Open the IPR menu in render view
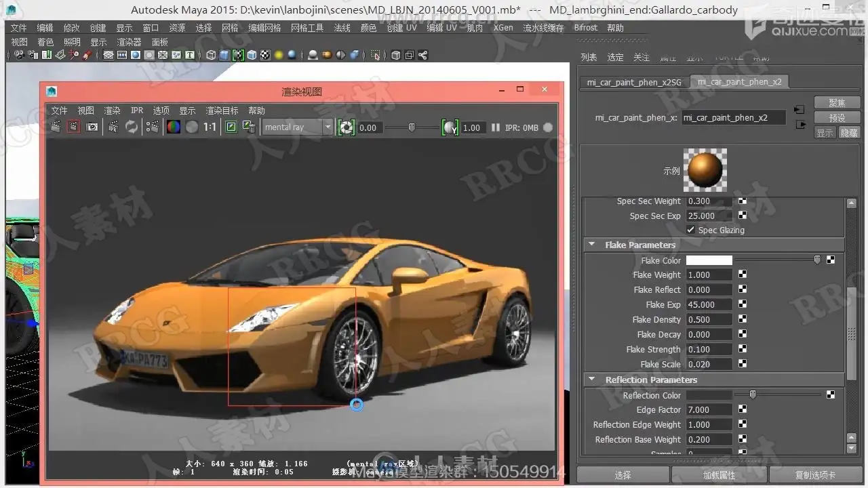This screenshot has height=488, width=868. pyautogui.click(x=137, y=110)
